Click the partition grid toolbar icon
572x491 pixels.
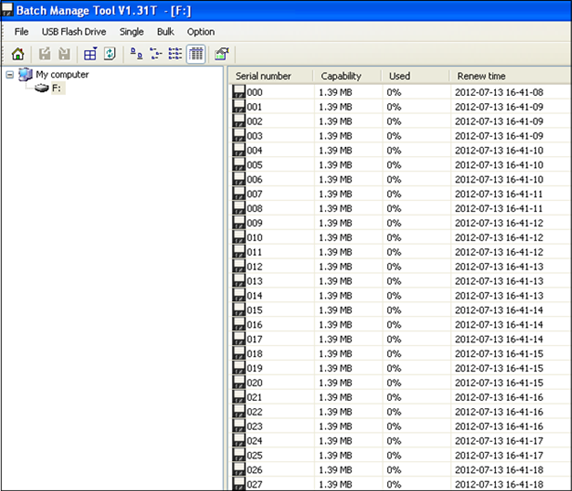pyautogui.click(x=90, y=54)
